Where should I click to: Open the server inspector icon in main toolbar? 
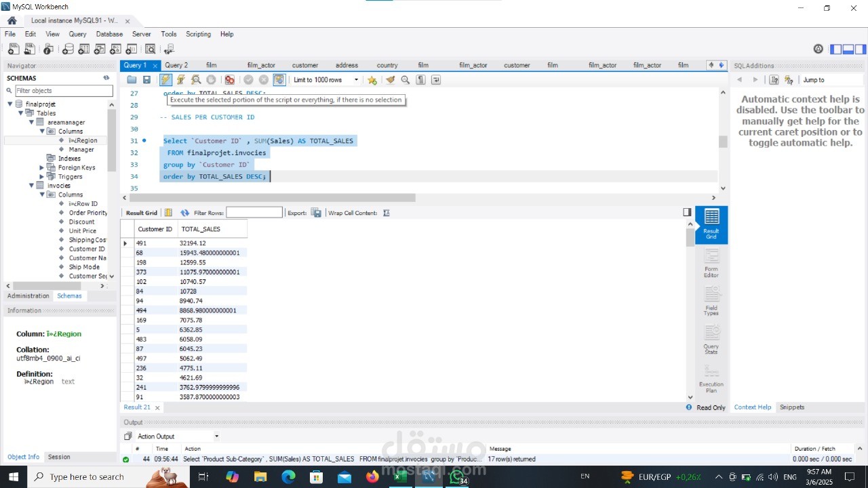(x=48, y=49)
